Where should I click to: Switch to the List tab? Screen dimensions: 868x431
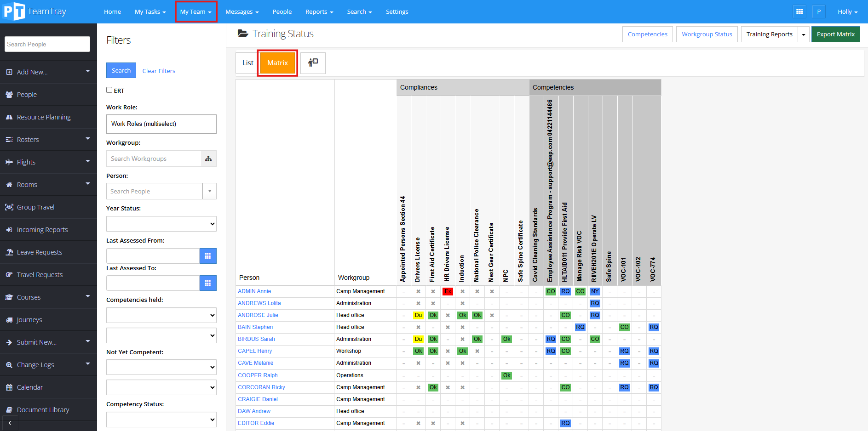[x=247, y=63]
